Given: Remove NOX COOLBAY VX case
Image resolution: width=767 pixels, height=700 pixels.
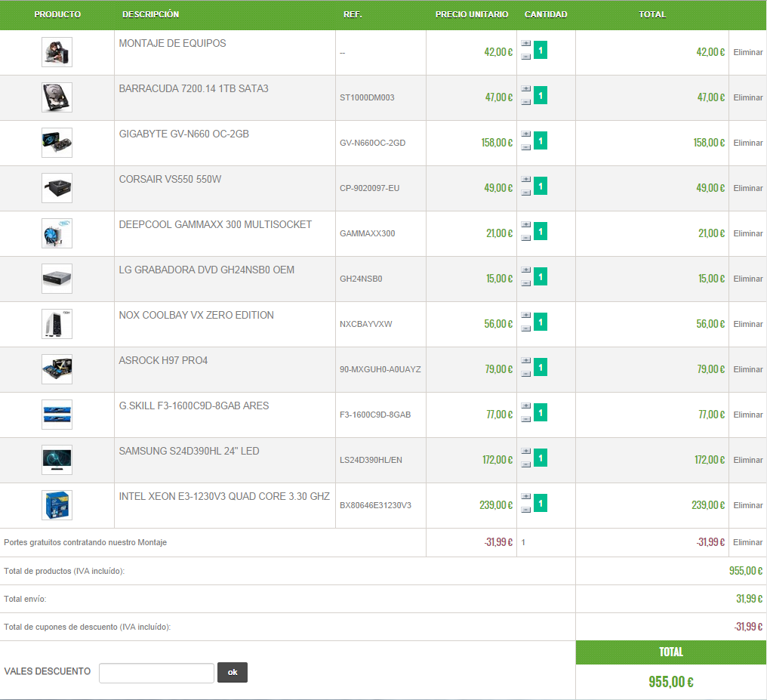Looking at the screenshot, I should pos(748,324).
